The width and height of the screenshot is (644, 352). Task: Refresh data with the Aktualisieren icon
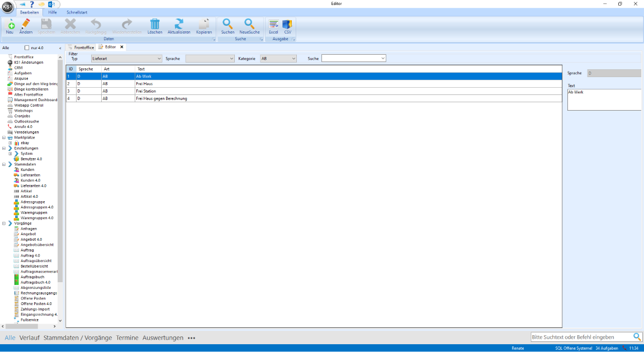pyautogui.click(x=179, y=24)
